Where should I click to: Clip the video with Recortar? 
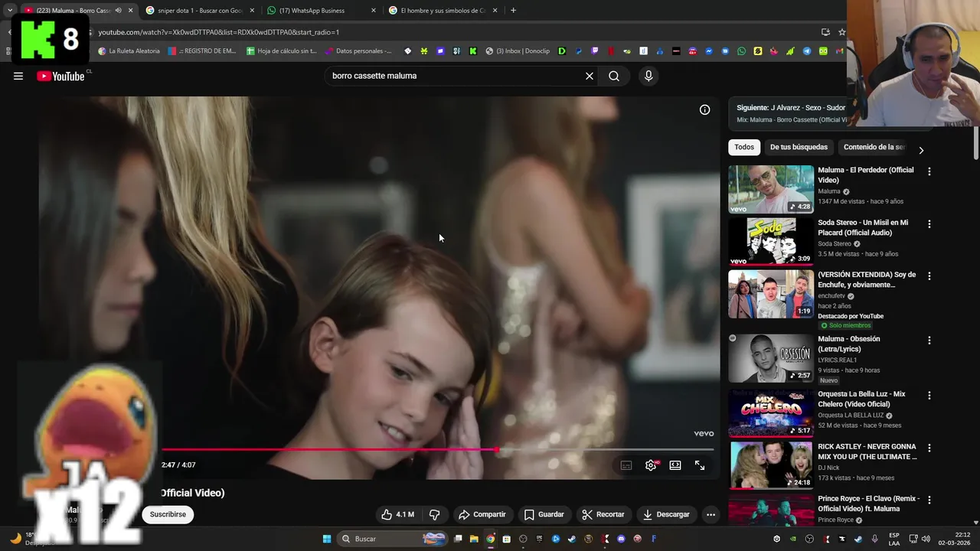(603, 514)
